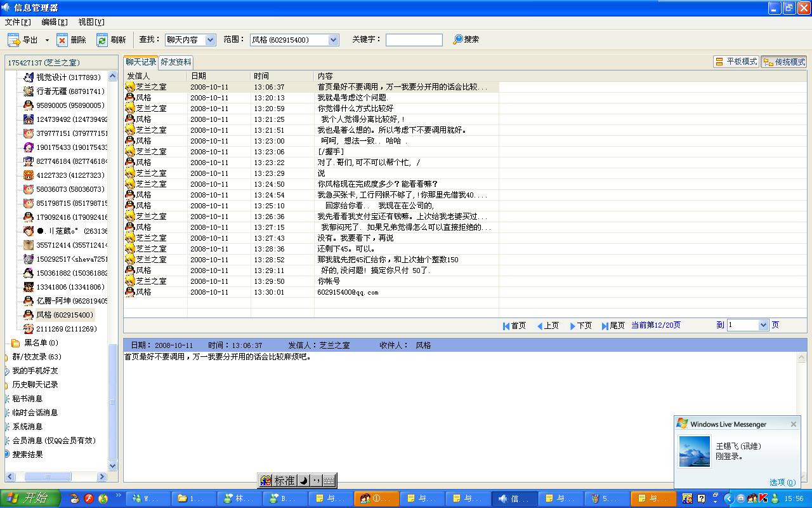The height and width of the screenshot is (508, 812).
Task: Click the 时间 column header
Action: click(x=282, y=76)
